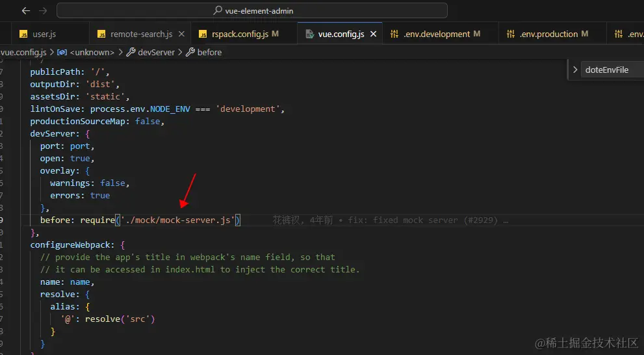Click the settings icon on .env.production tab
This screenshot has width=644, height=355.
tap(511, 34)
